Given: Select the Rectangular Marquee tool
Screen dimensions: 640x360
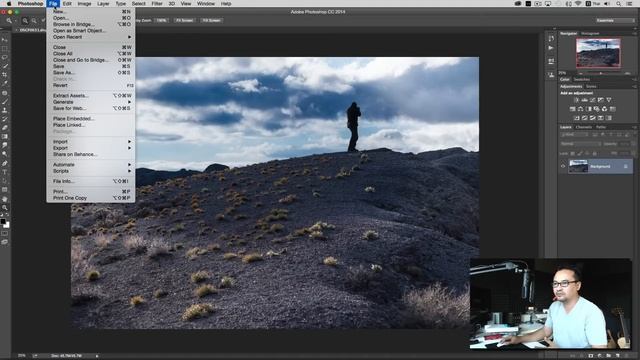Looking at the screenshot, I should (x=5, y=49).
